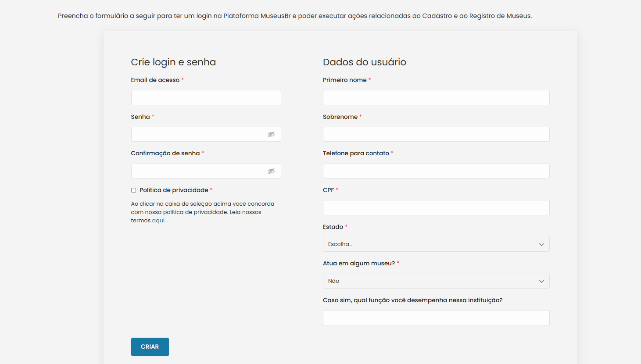Screen dimensions: 641x364
Task: Show password in the Senha field
Action: 271,134
